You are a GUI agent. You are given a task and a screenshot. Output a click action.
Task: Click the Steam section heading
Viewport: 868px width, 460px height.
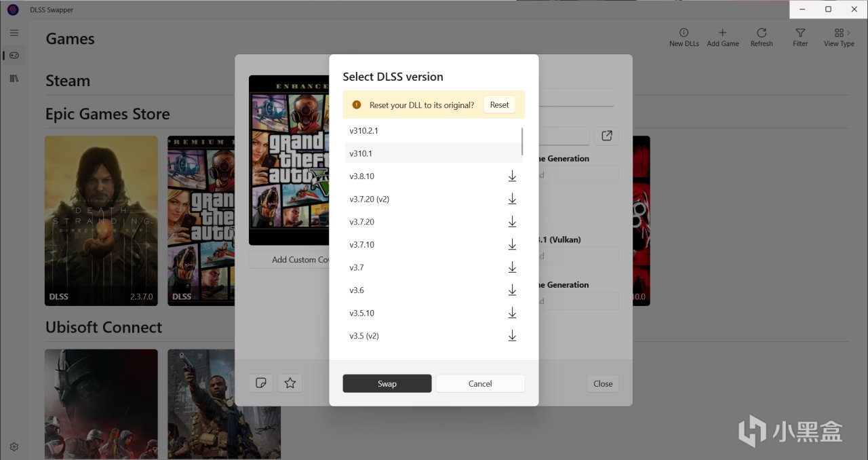tap(68, 81)
